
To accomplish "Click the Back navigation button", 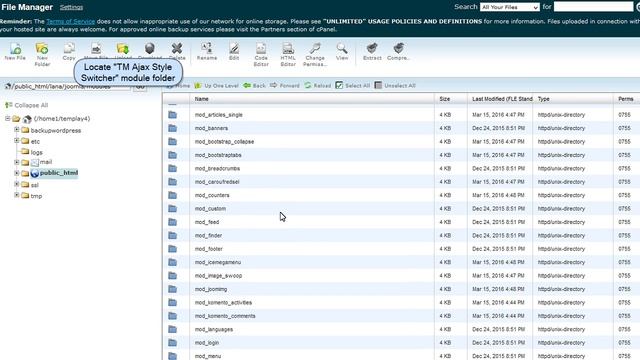I will pyautogui.click(x=254, y=86).
